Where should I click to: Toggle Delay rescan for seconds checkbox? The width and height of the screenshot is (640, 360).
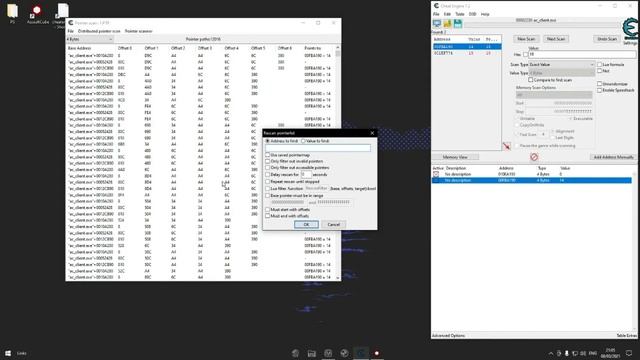tap(268, 175)
